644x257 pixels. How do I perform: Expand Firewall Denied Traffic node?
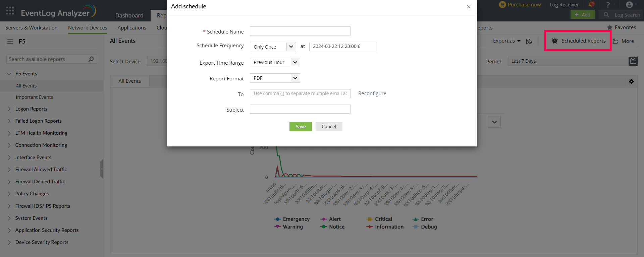coord(9,182)
